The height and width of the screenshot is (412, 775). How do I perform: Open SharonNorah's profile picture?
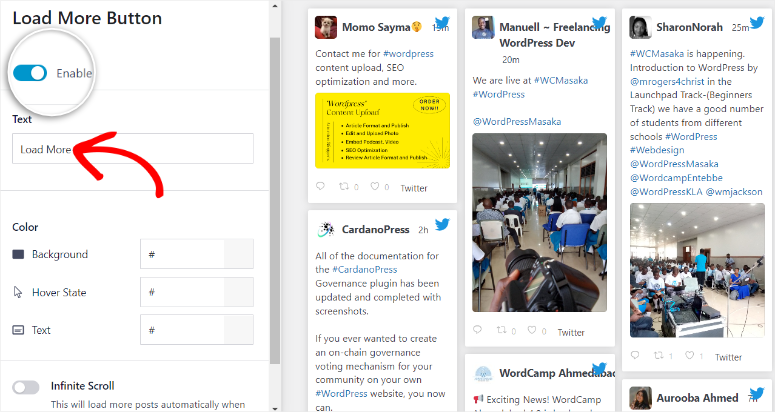[640, 27]
